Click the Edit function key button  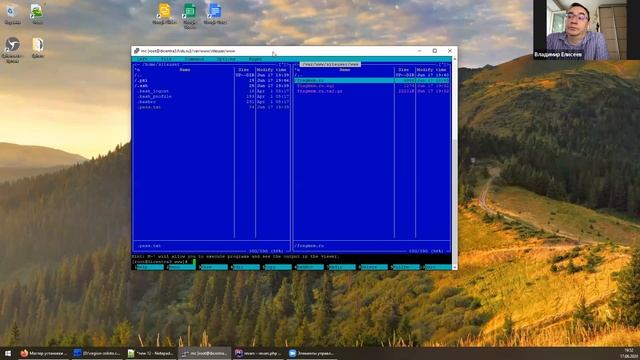click(x=246, y=267)
